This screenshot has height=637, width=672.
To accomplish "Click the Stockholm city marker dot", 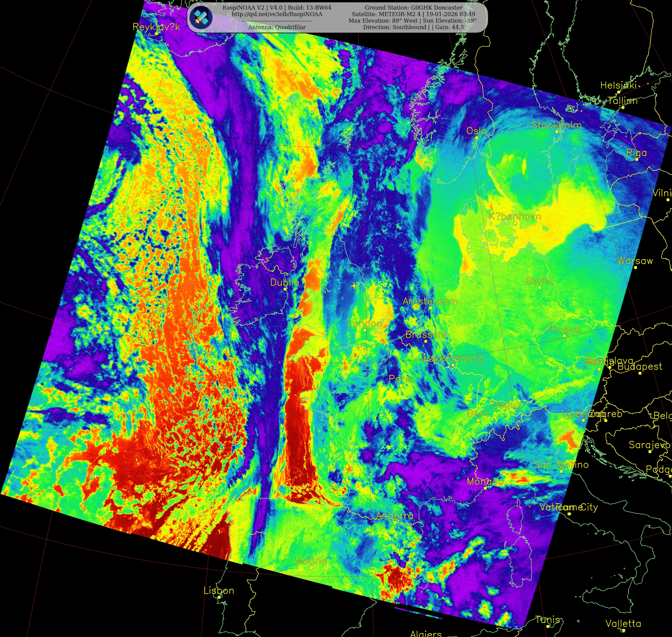I will 556,132.
